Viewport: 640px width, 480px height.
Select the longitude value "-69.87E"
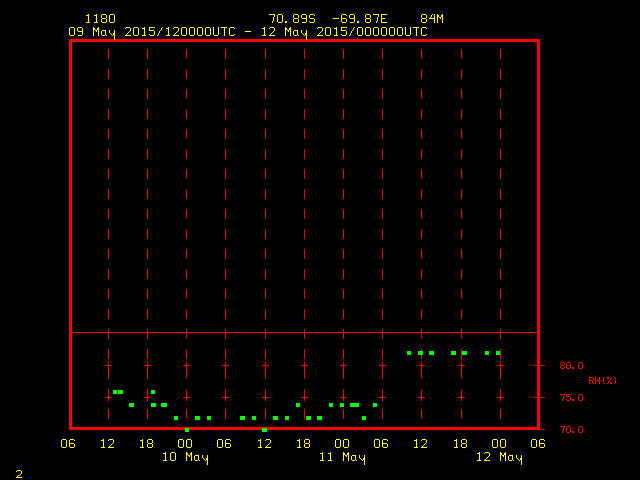[x=360, y=19]
